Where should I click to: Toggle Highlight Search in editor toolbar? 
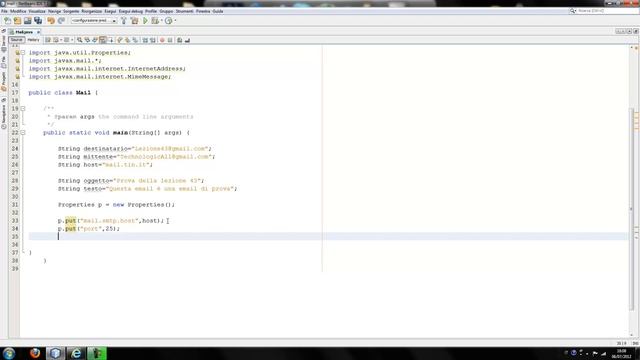point(103,40)
